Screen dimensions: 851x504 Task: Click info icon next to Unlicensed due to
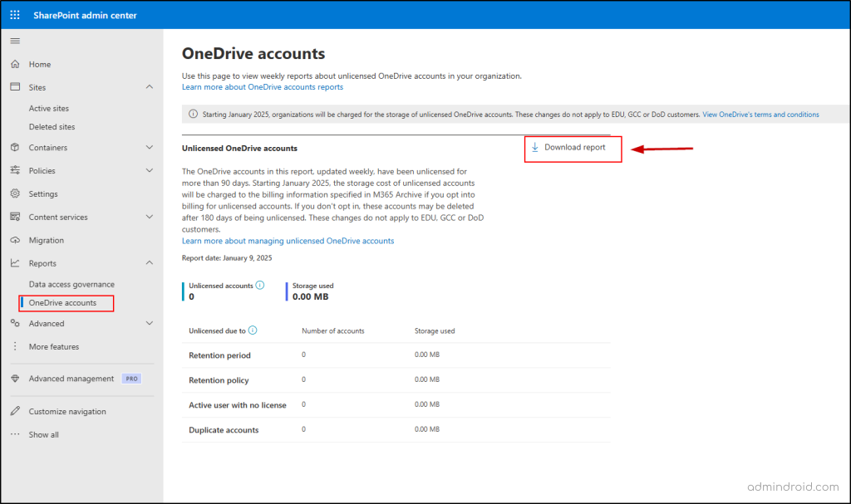click(253, 330)
